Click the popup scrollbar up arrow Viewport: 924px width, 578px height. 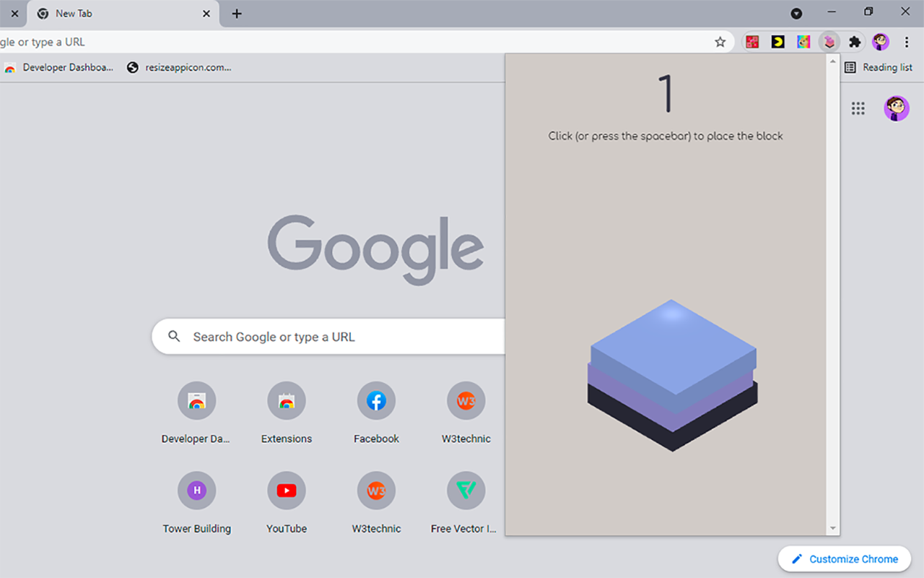pos(833,62)
